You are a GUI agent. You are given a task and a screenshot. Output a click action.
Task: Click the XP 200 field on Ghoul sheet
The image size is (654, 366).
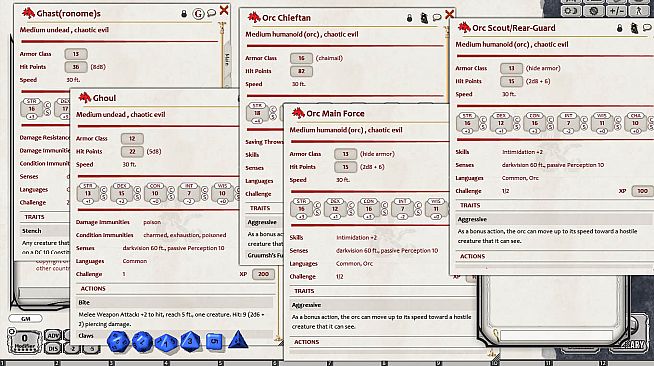click(263, 274)
